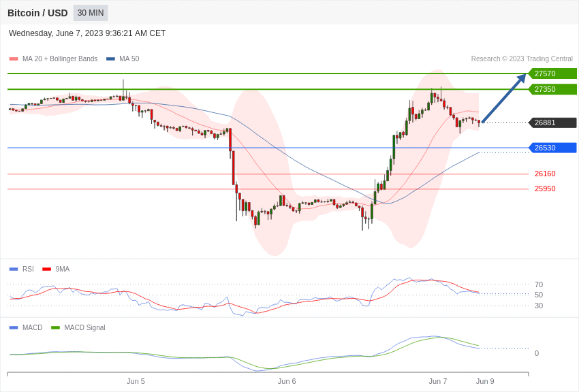This screenshot has width=579, height=392.
Task: Click the 27570 resistance price tag
Action: click(x=552, y=73)
